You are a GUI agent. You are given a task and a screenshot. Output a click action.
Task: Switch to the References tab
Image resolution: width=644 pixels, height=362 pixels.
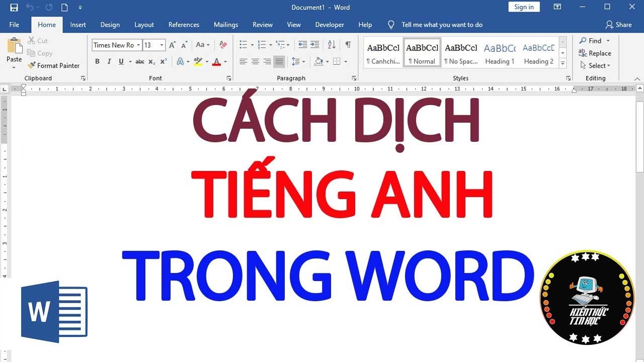tap(184, 25)
